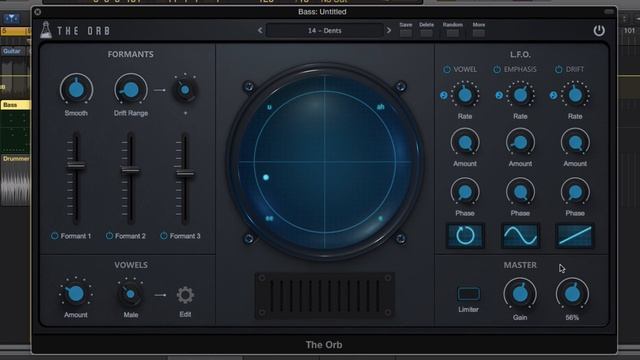Select the sine wave shape for Emphasis LFO

(x=520, y=236)
